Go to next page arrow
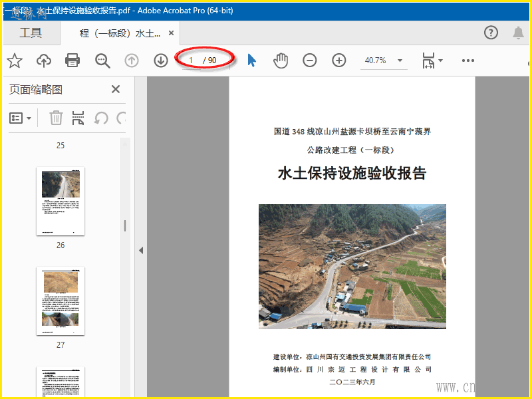Screen dimensions: 532x399 161,61
